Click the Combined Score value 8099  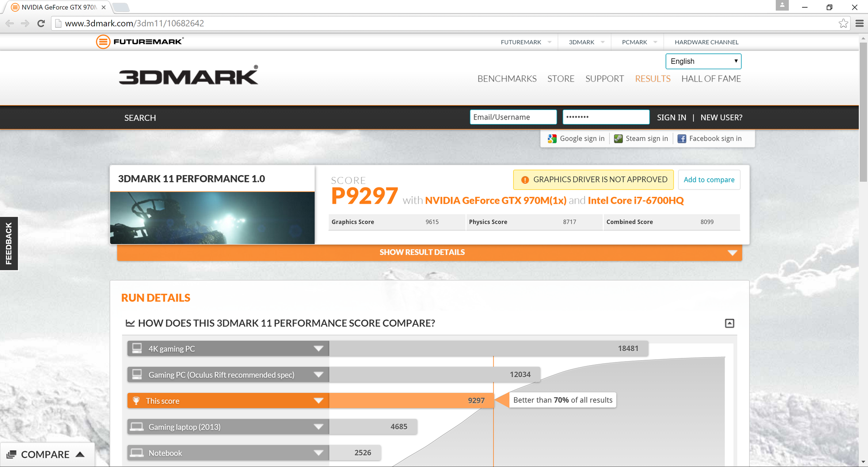click(707, 222)
